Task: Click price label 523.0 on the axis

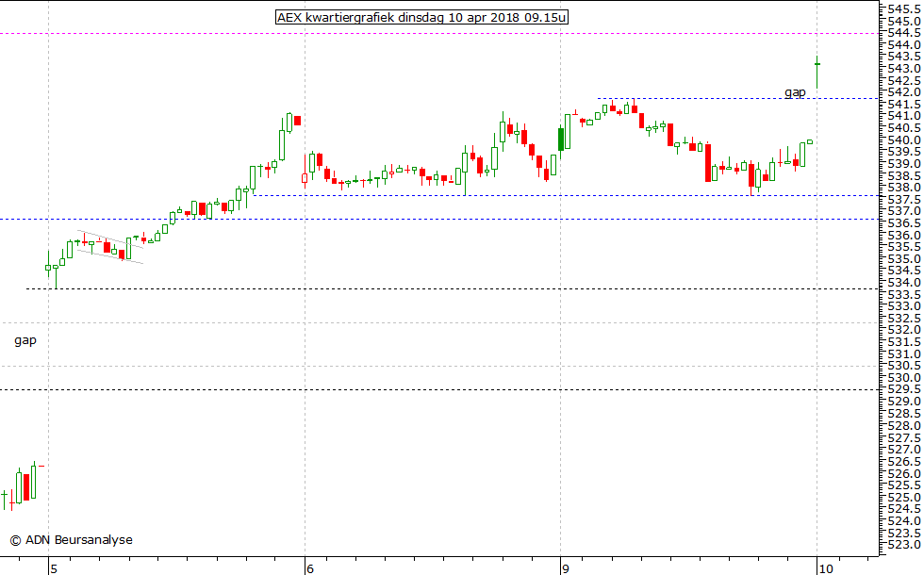Action: (904, 545)
